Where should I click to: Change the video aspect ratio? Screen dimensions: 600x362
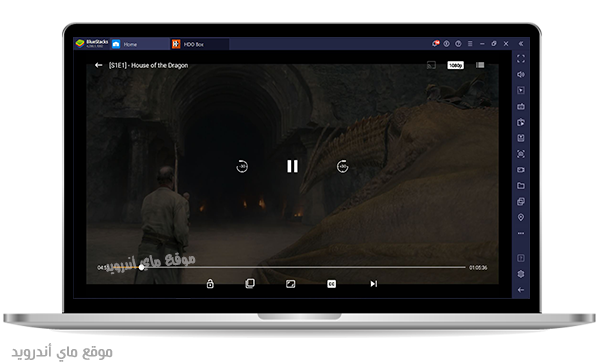[291, 284]
